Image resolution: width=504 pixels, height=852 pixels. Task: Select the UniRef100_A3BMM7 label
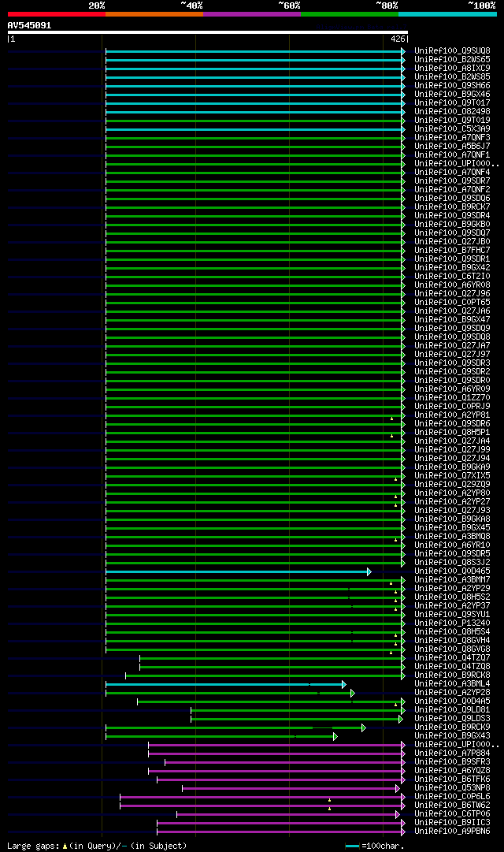coord(452,580)
